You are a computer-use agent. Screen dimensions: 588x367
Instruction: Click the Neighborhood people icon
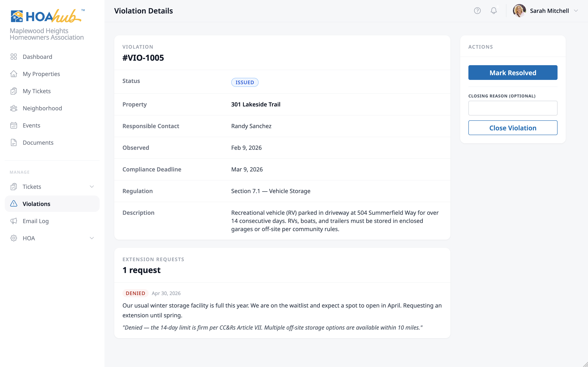13,108
